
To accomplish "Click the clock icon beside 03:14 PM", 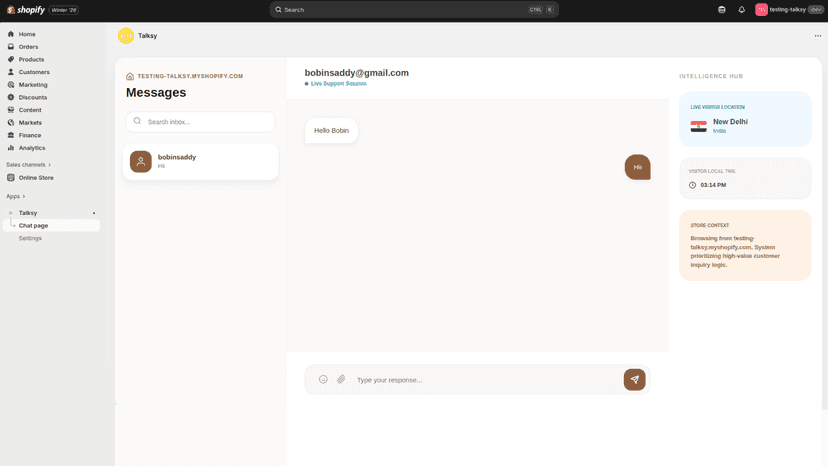I will (x=692, y=185).
